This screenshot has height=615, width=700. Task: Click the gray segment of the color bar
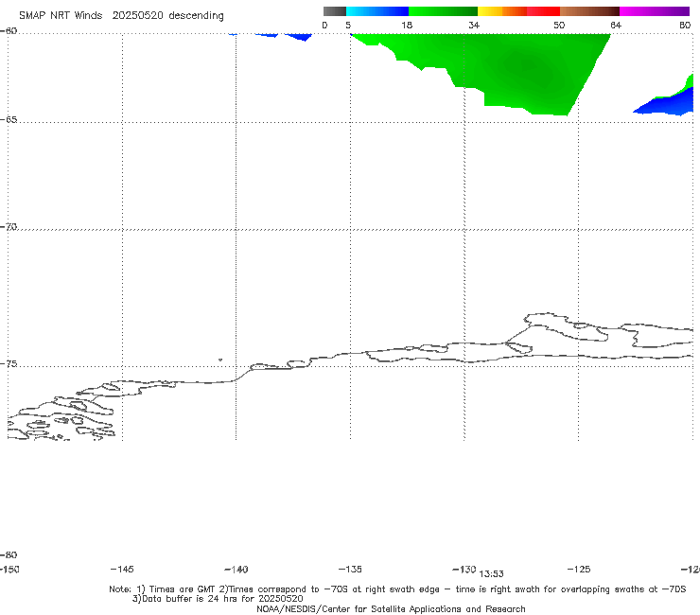335,11
